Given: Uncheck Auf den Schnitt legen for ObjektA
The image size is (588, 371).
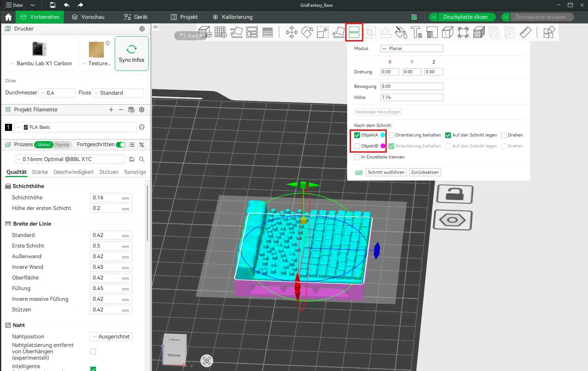Looking at the screenshot, I should 448,135.
